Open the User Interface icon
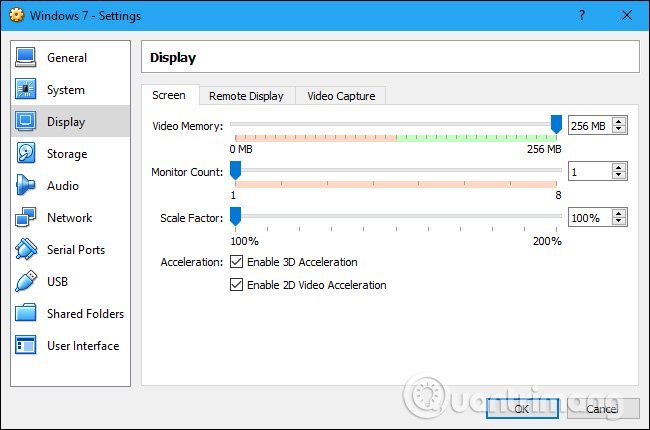Image resolution: width=650 pixels, height=430 pixels. coord(26,346)
